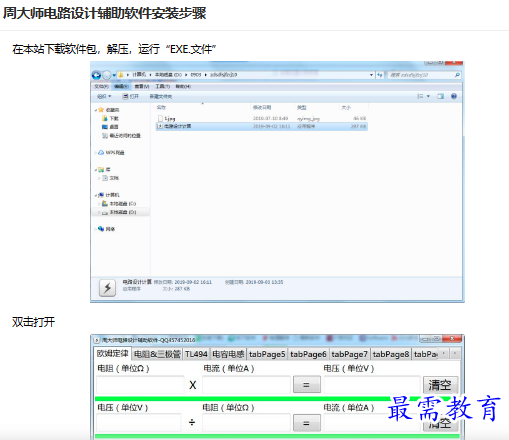Viewport: 509px width, 440px height.
Task: Click equals button in multiplication row
Action: point(307,385)
